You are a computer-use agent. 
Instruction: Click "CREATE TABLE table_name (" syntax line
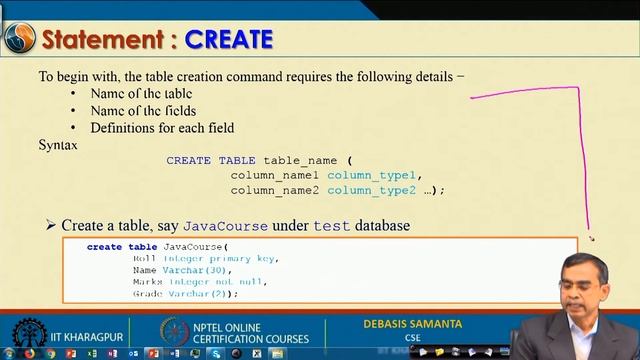pyautogui.click(x=259, y=161)
